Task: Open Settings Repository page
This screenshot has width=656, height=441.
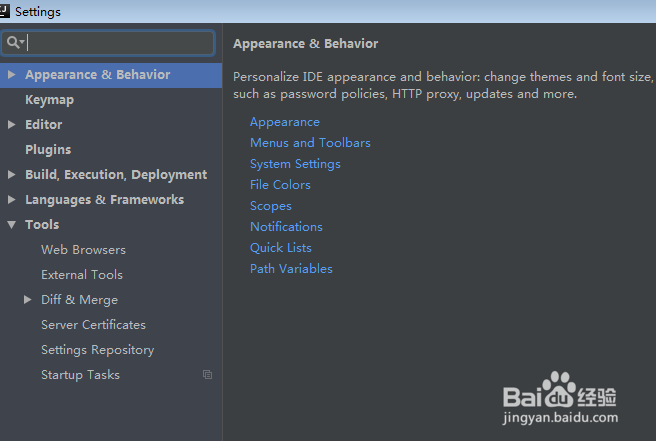Action: click(x=97, y=350)
